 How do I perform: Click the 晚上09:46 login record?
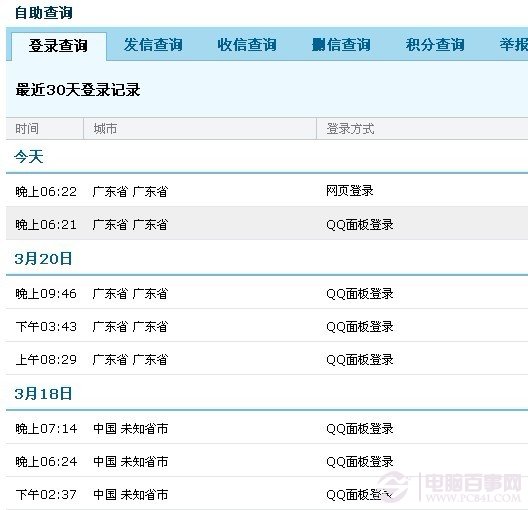[x=267, y=293]
